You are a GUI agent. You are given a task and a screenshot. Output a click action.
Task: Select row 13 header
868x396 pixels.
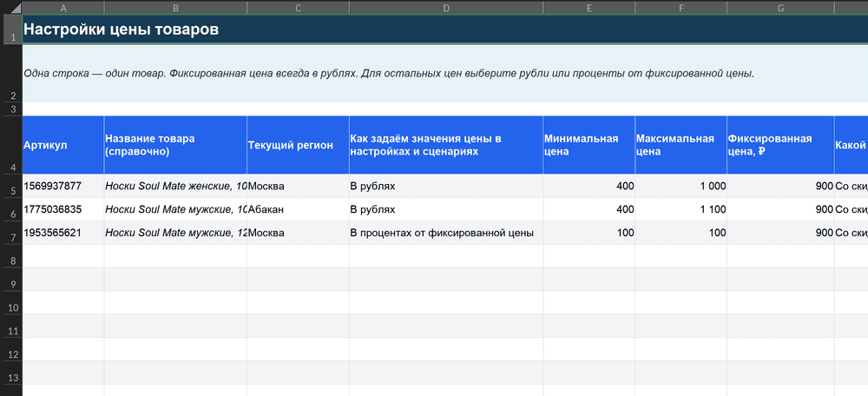[x=11, y=373]
